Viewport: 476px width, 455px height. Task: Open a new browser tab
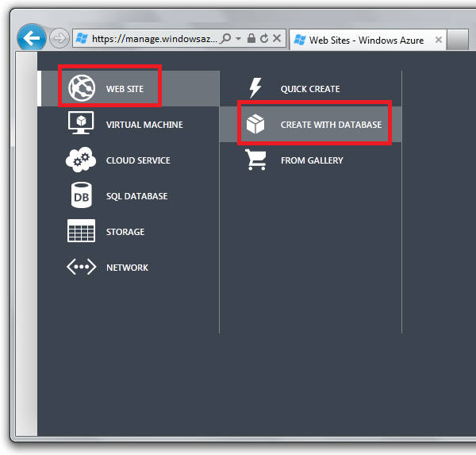[x=458, y=40]
